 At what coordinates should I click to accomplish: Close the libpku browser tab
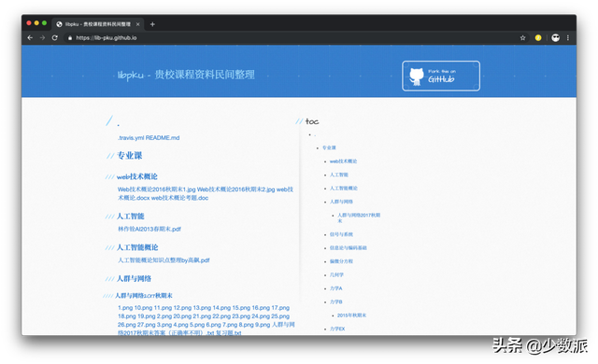[x=137, y=24]
